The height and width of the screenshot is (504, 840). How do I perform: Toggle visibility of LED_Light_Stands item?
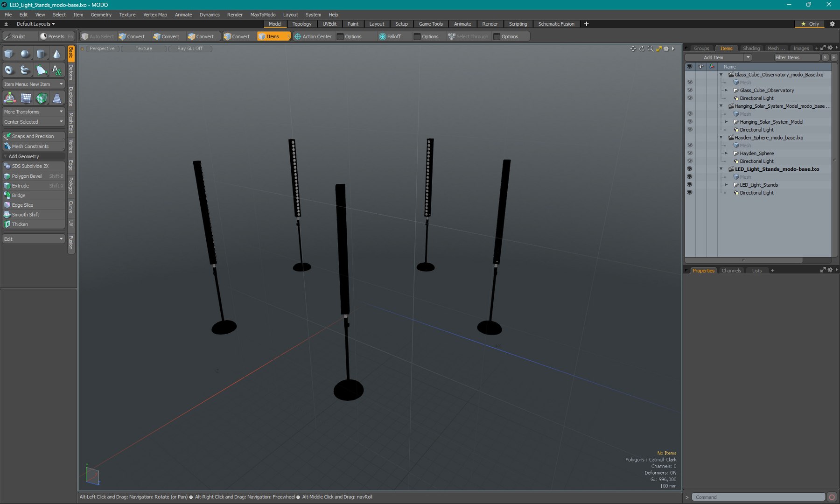(x=689, y=185)
